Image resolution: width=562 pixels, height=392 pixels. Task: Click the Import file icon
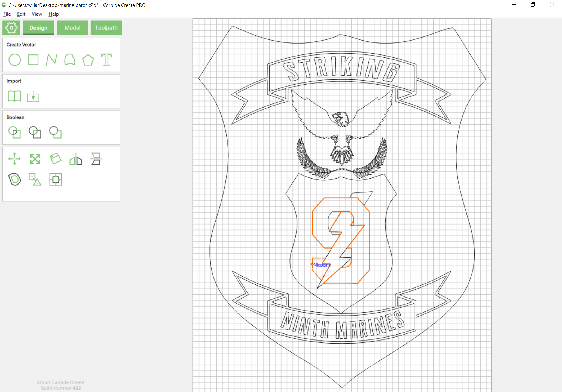click(33, 96)
